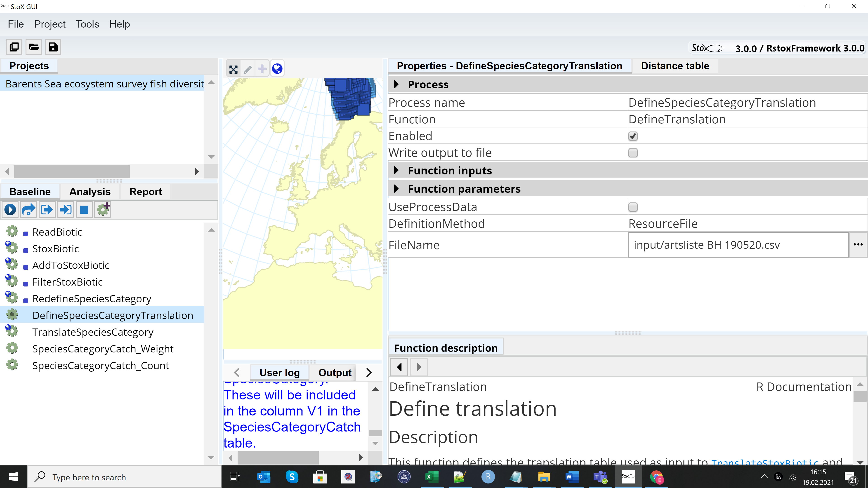
Task: Click the globe map projection icon
Action: [x=277, y=69]
